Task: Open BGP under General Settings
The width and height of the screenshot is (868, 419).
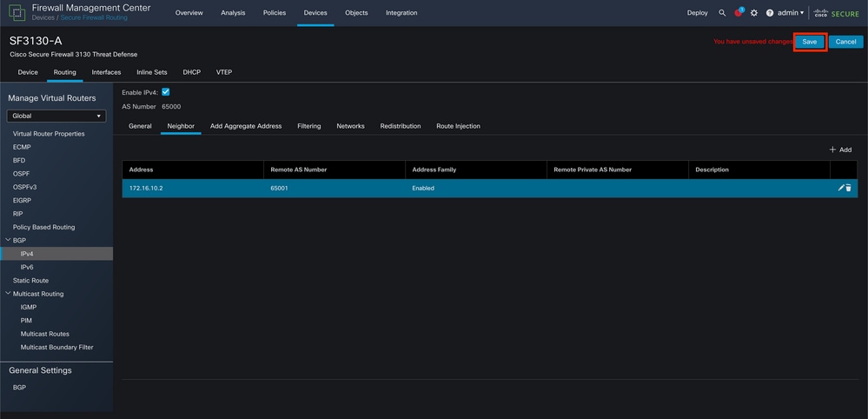Action: click(19, 388)
